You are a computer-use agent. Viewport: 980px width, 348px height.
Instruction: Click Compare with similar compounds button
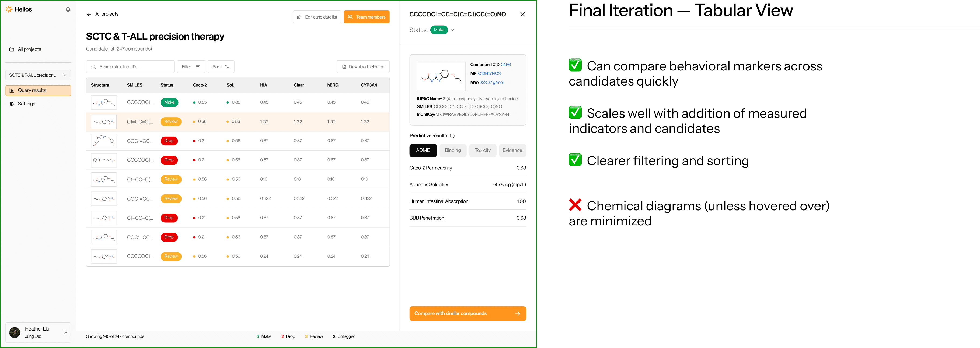click(x=468, y=313)
